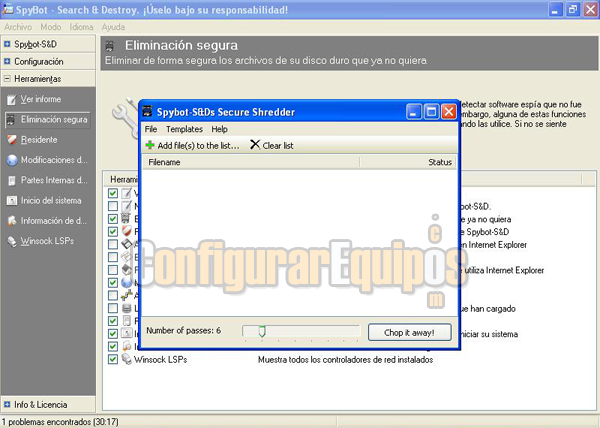The image size is (600, 428).
Task: Open the Templates menu in Secure Shredder
Action: click(184, 129)
